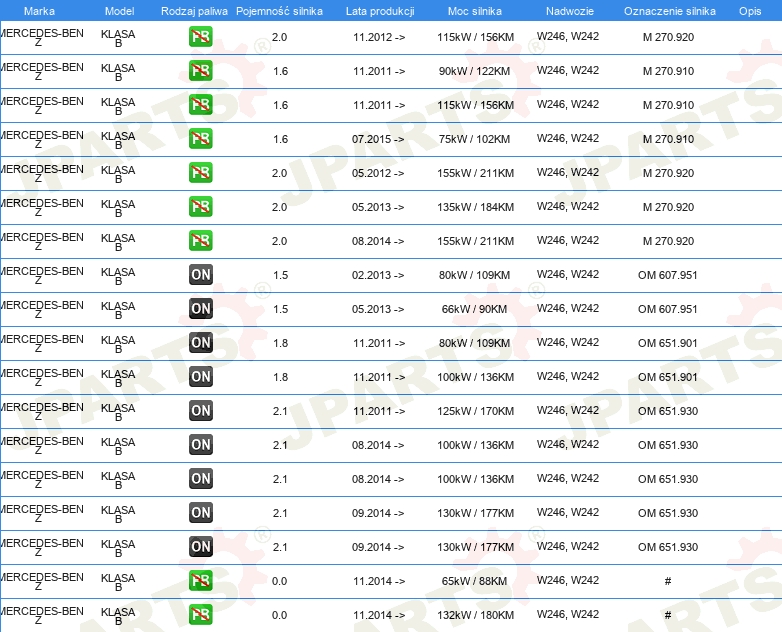Select the Oznaczenie silnika column header
The image size is (782, 632).
pyautogui.click(x=669, y=11)
